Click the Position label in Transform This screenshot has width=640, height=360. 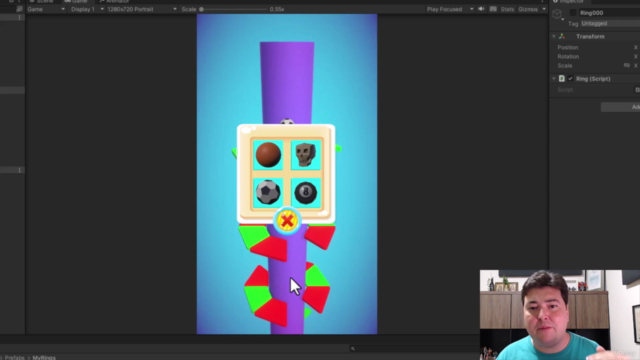click(x=568, y=47)
